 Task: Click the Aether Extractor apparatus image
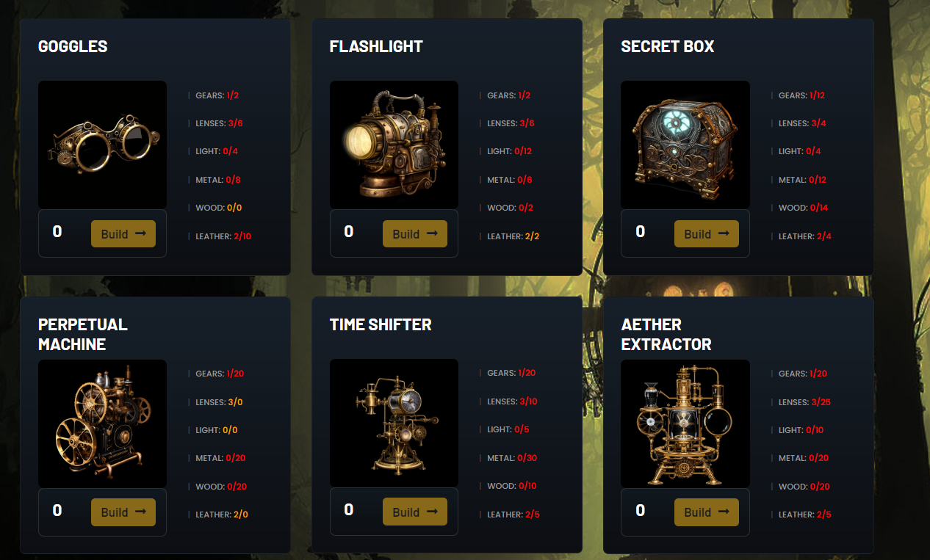[x=685, y=423]
